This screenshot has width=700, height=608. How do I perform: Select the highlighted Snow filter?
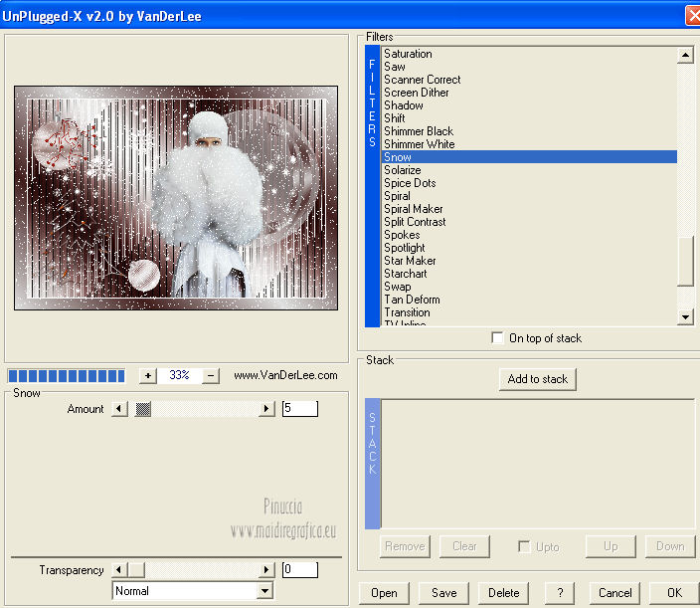click(x=530, y=157)
